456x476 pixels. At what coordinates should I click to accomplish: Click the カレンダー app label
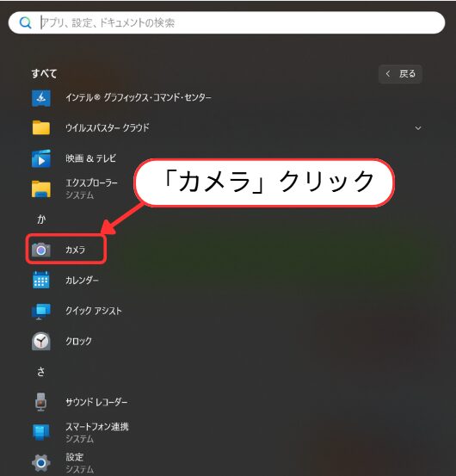tap(82, 280)
